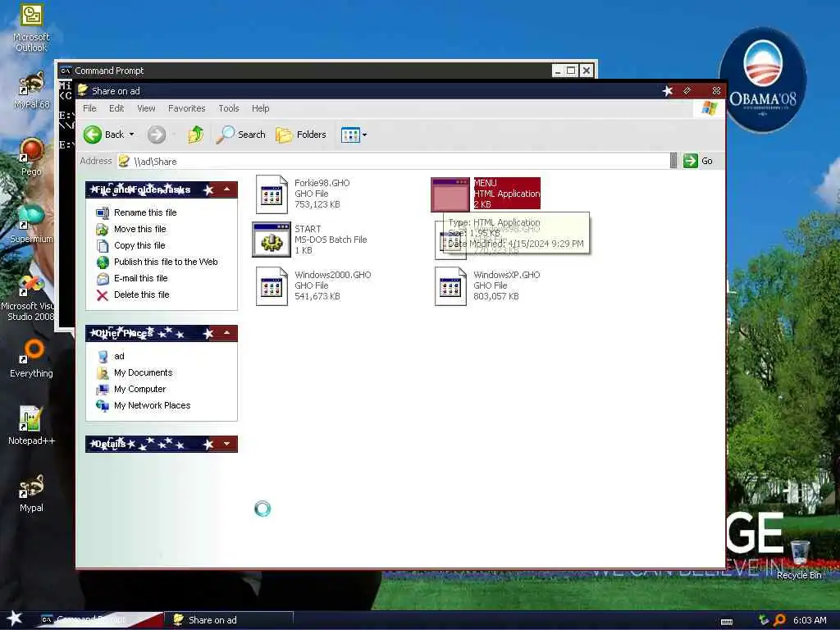This screenshot has height=630, width=840.
Task: Click the Share on ad folder title icon
Action: [83, 90]
